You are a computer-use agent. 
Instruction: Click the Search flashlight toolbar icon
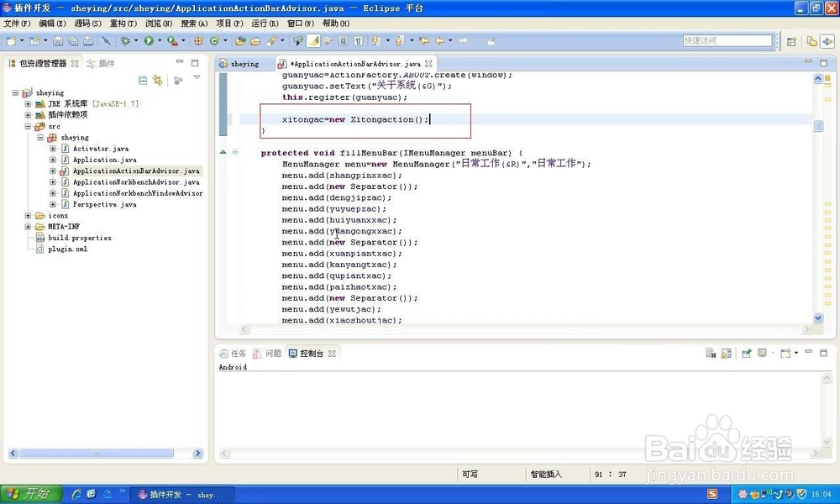click(x=272, y=40)
